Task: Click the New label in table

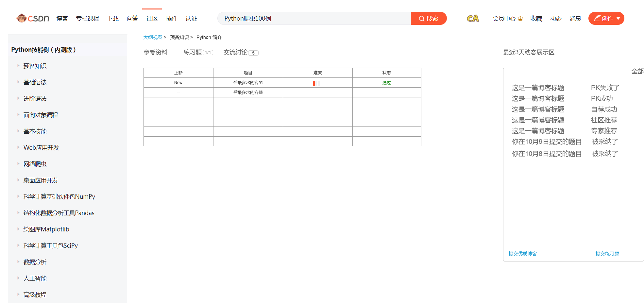Action: point(178,83)
